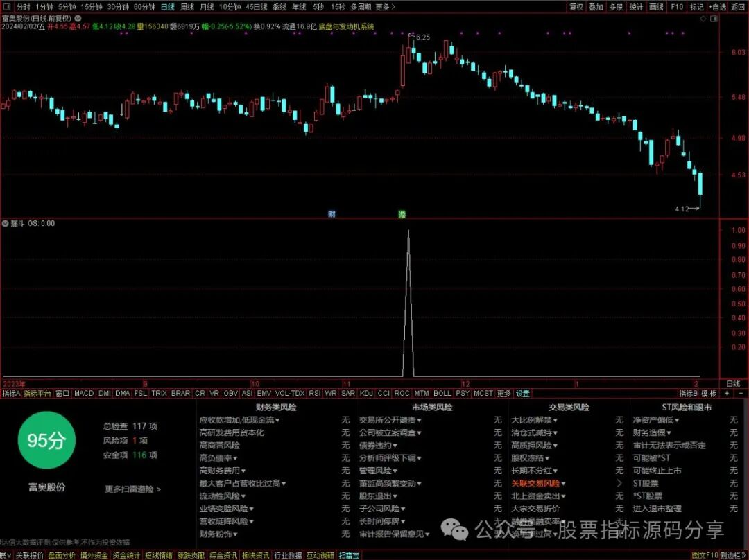Image resolution: width=749 pixels, height=560 pixels.
Task: Click the 返回 back button
Action: pyautogui.click(x=738, y=7)
